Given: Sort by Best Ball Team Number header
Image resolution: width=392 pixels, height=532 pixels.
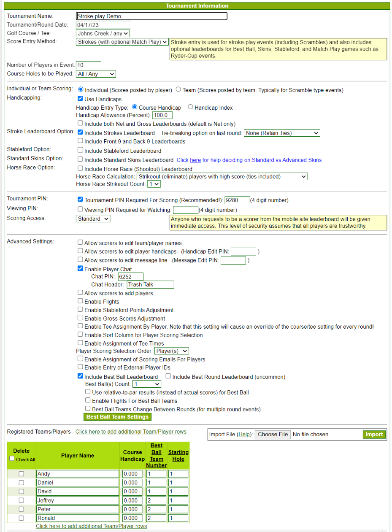Looking at the screenshot, I should pyautogui.click(x=157, y=456).
